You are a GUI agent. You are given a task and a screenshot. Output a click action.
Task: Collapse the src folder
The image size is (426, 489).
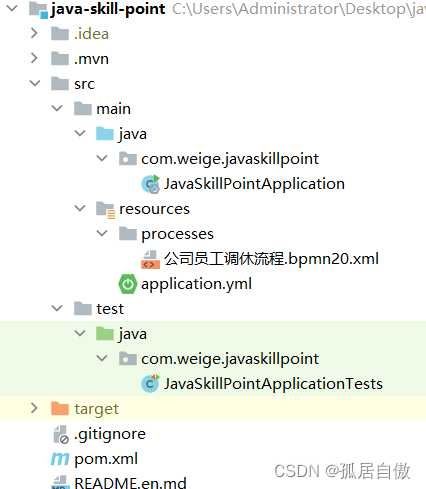[35, 83]
